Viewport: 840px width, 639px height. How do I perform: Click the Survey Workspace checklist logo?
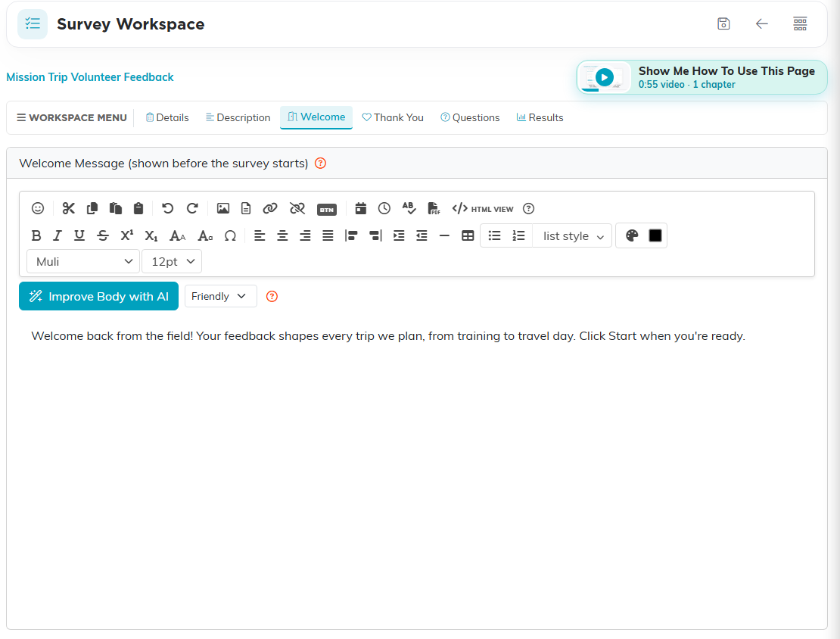pyautogui.click(x=33, y=24)
